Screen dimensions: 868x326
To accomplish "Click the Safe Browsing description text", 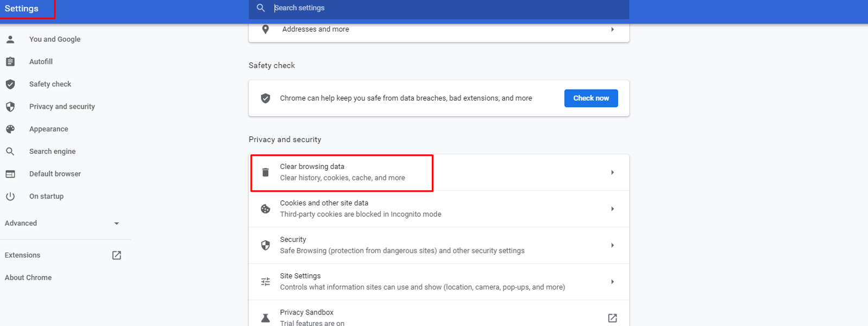I will [402, 250].
